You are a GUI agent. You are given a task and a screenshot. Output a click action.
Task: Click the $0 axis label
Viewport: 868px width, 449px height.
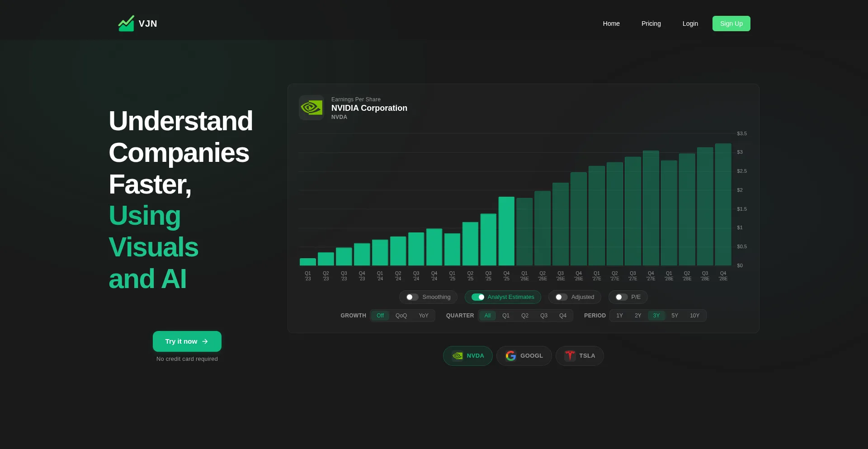[740, 265]
